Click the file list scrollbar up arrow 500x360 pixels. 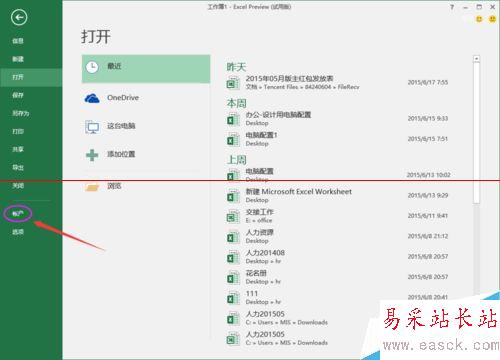tap(477, 59)
